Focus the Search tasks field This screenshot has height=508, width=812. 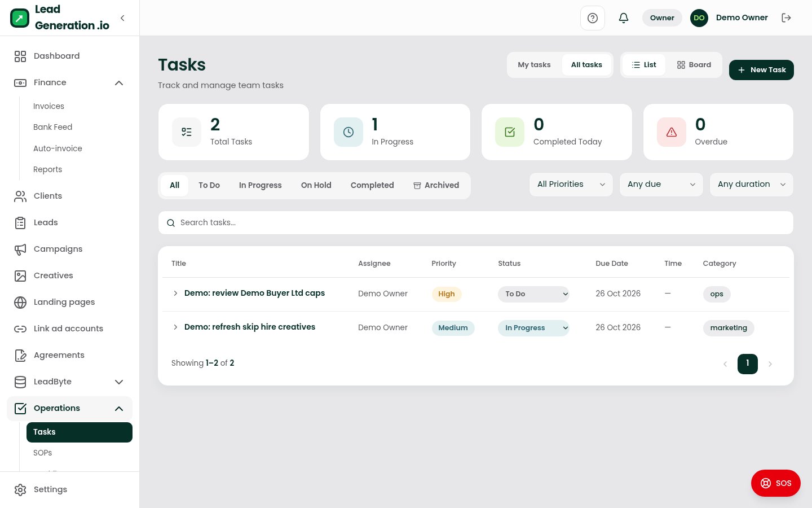pyautogui.click(x=476, y=223)
